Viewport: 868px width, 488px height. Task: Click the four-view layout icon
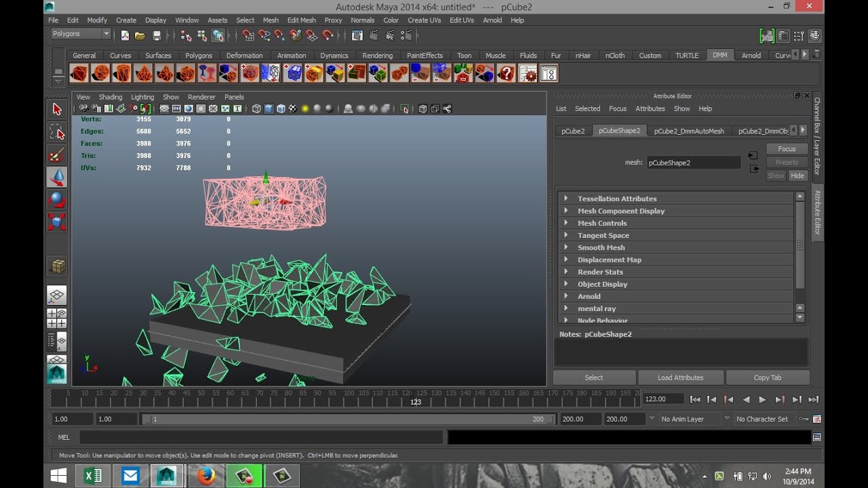pyautogui.click(x=57, y=319)
